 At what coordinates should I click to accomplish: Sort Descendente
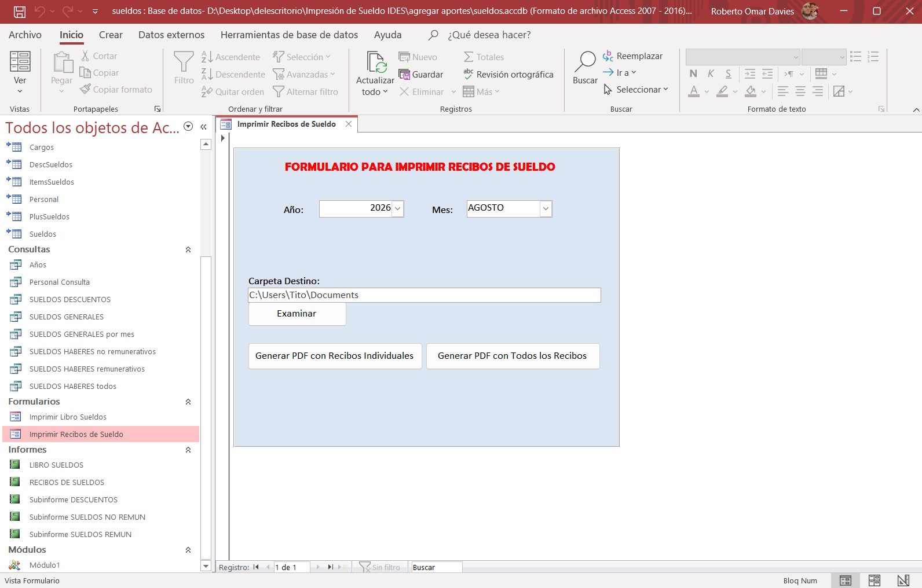tap(233, 74)
